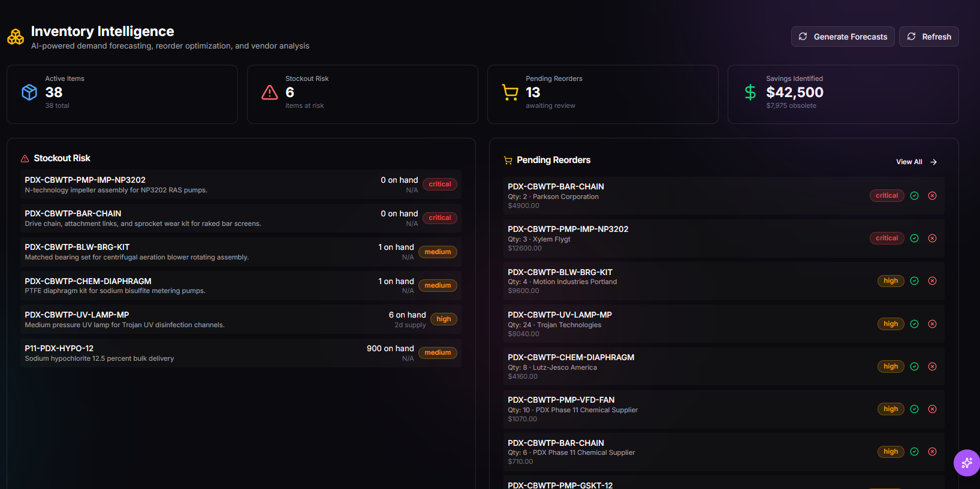Click the Active Items box icon
Screen dimensions: 980x489
29,92
